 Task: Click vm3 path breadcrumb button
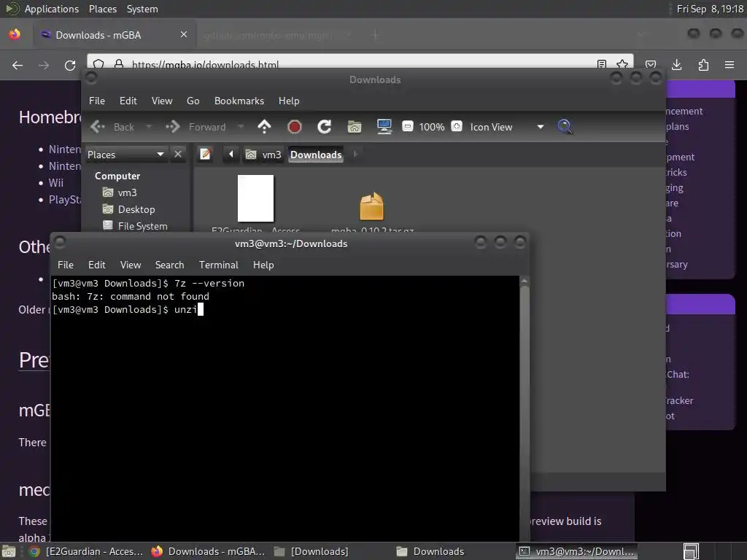(x=263, y=155)
